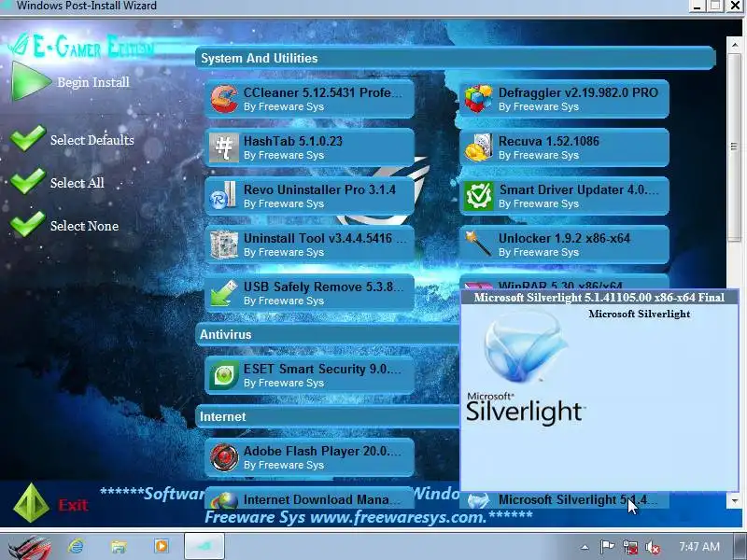Click the 7:47 AM taskbar clock
This screenshot has width=747, height=560.
pos(698,547)
